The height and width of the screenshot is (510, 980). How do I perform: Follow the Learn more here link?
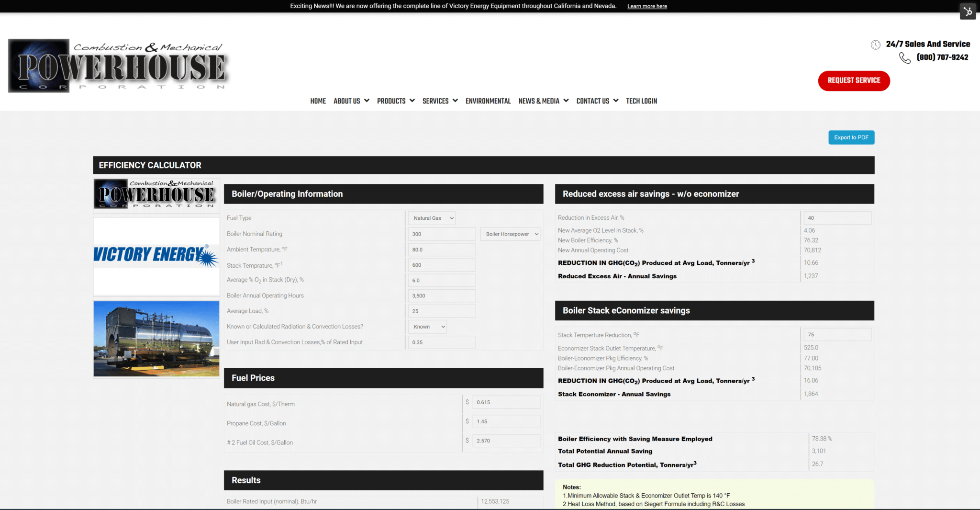(647, 6)
